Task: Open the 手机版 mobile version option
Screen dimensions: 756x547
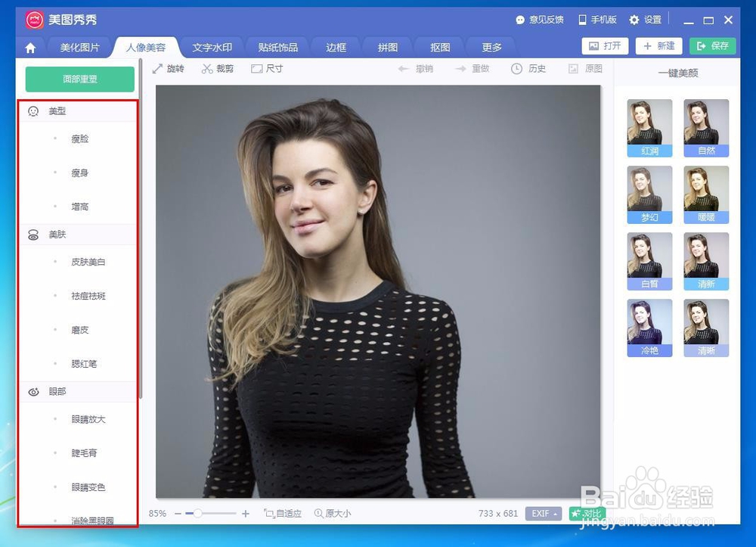Action: tap(597, 20)
